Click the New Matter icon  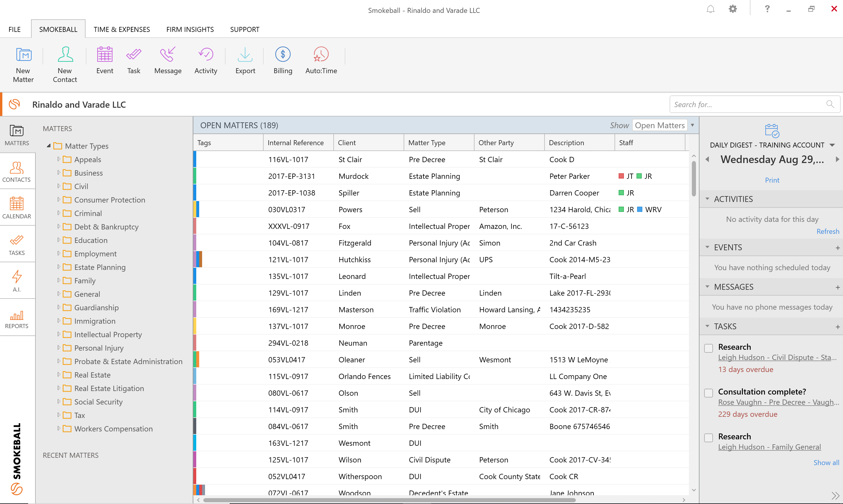click(23, 55)
